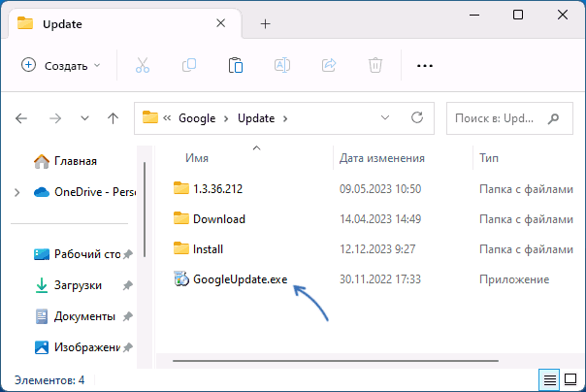Open recent locations dropdown chevron
Screen dimensions: 586x392
84,118
